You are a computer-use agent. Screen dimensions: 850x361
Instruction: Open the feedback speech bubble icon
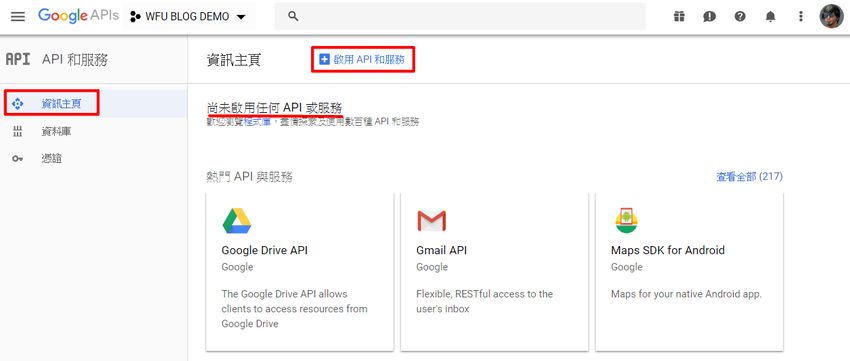click(709, 16)
